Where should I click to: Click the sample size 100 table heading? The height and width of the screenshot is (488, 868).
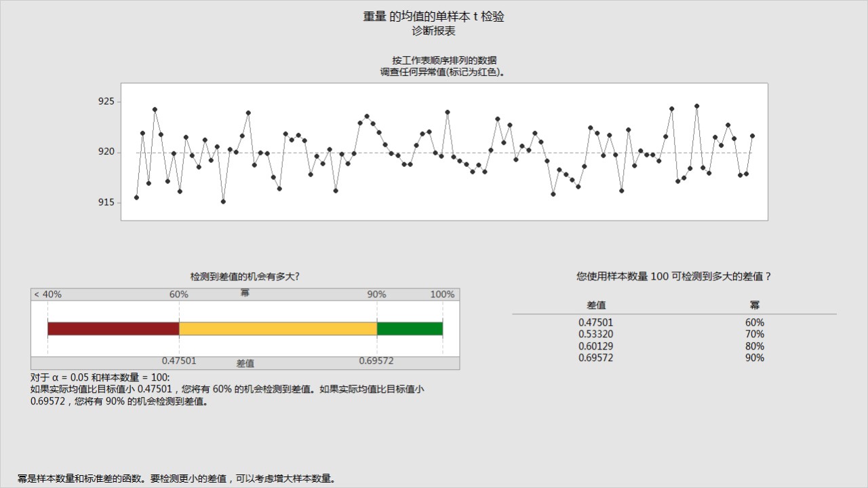pyautogui.click(x=673, y=276)
